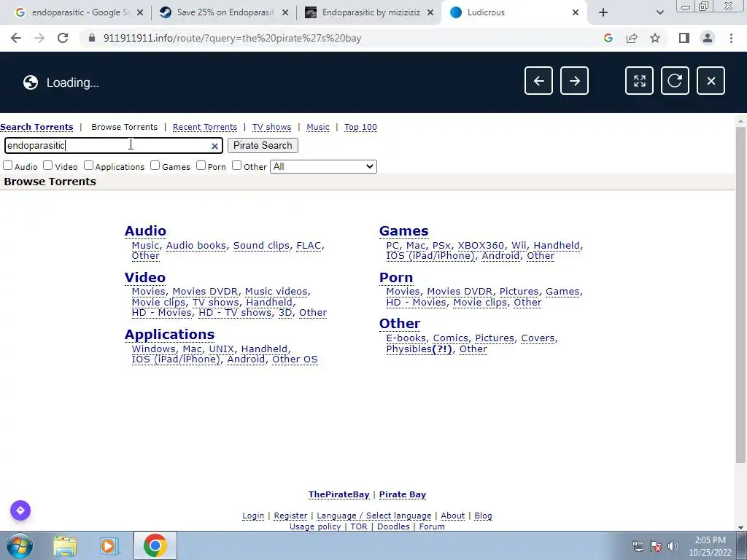Close the Steam Save 25% tab

285,12
